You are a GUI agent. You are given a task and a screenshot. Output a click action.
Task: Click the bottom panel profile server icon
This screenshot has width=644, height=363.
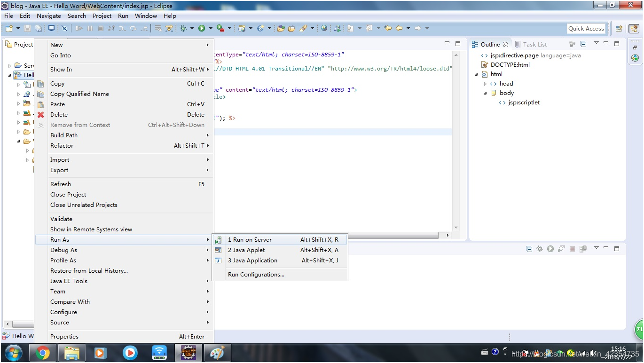click(561, 249)
